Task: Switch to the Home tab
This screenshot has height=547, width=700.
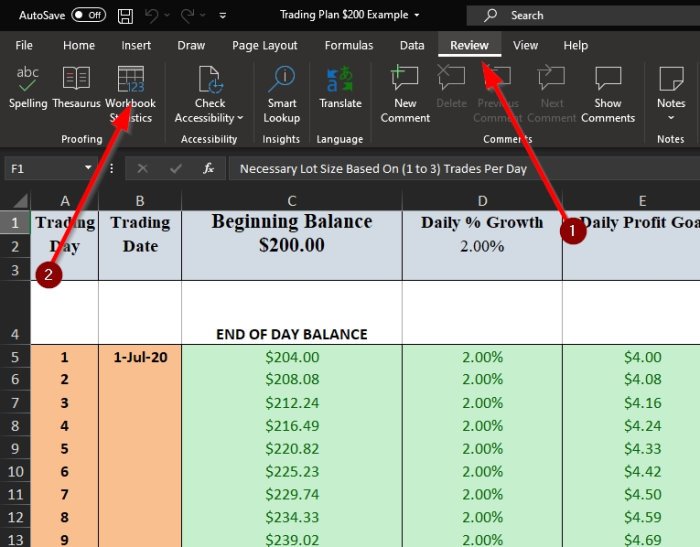Action: [x=79, y=46]
